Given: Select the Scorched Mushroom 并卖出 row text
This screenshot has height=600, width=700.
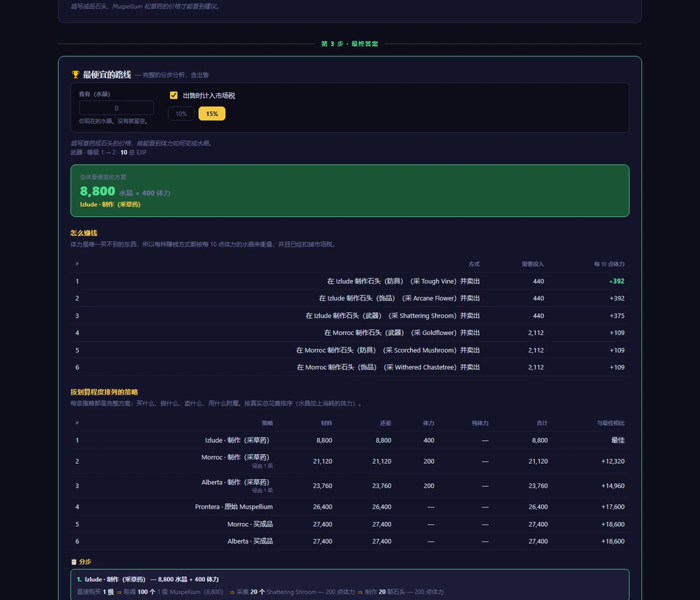Looking at the screenshot, I should point(388,350).
